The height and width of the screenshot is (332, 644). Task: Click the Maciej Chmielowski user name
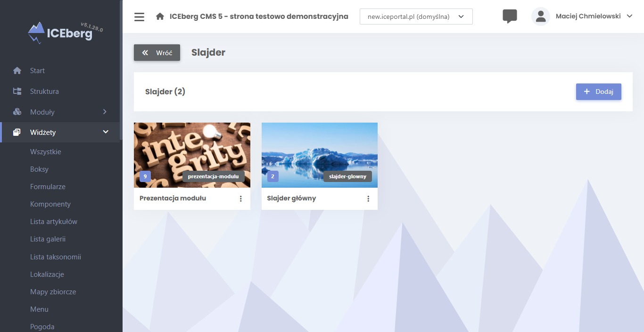[x=589, y=17]
